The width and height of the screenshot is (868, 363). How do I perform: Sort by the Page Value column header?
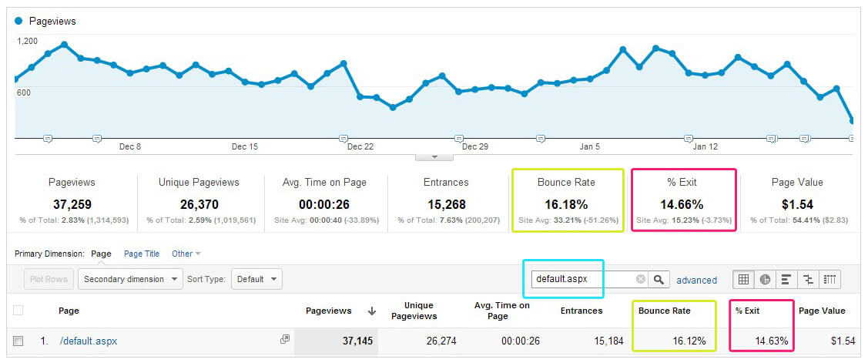pos(822,311)
